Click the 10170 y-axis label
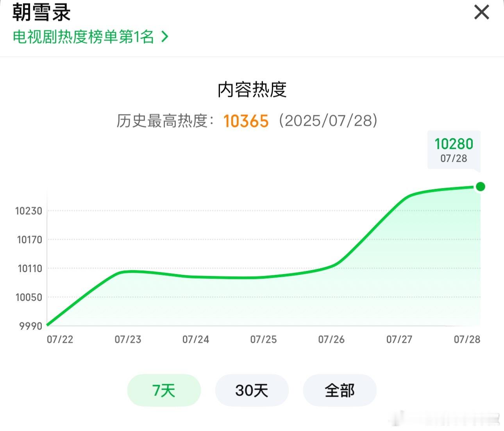The width and height of the screenshot is (504, 431). coord(29,240)
